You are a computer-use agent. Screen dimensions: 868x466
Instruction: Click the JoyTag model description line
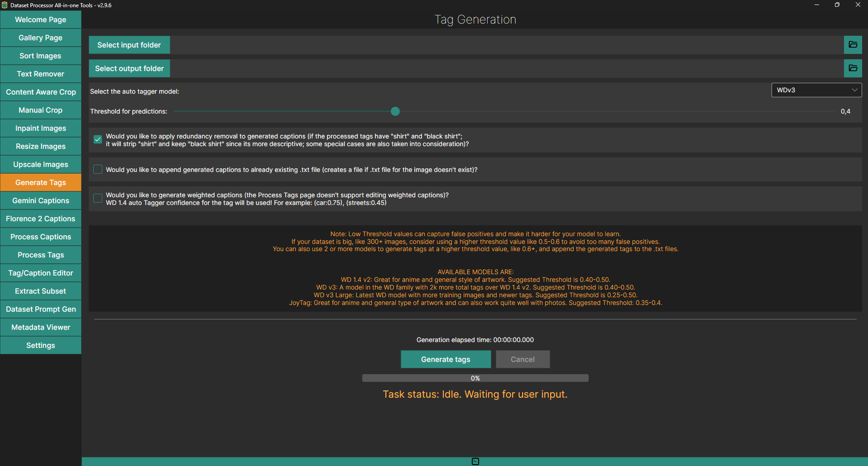coord(475,303)
